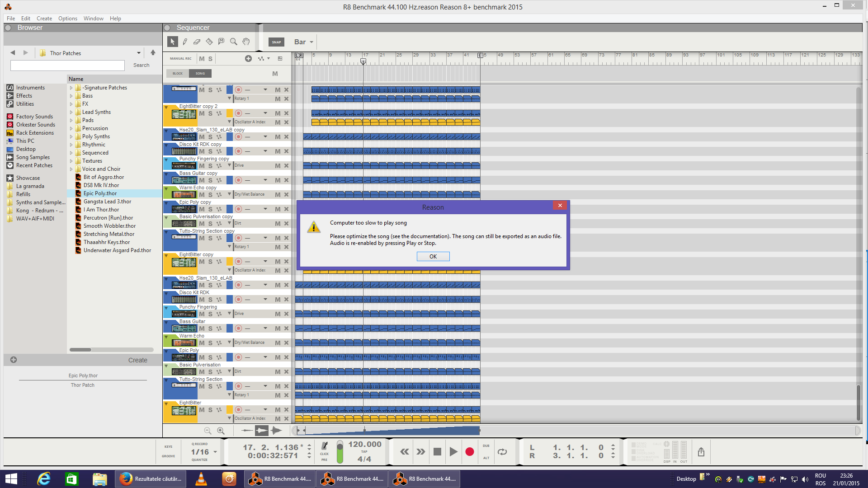Toggle the metronome Click icon
This screenshot has width=868, height=488.
point(325,447)
